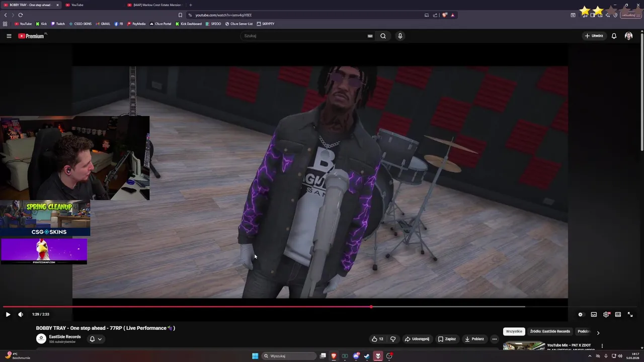Go to YouTube Premium home logo
This screenshot has height=362, width=644.
tap(31, 36)
